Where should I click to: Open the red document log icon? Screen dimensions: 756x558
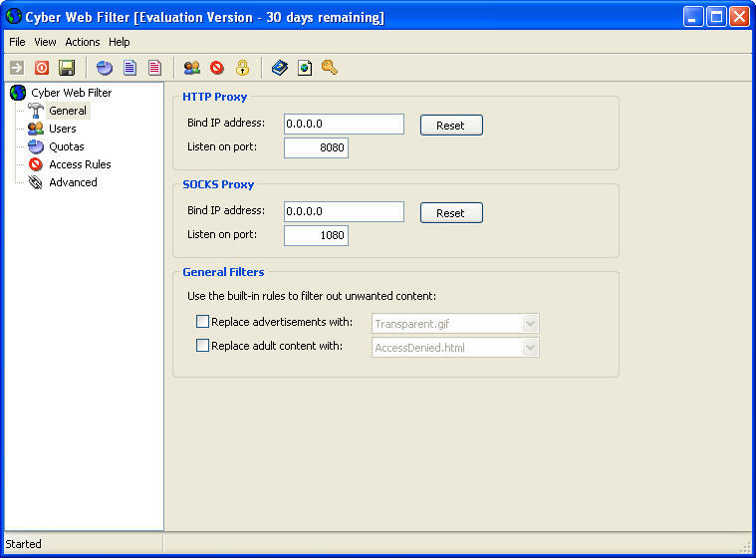154,68
